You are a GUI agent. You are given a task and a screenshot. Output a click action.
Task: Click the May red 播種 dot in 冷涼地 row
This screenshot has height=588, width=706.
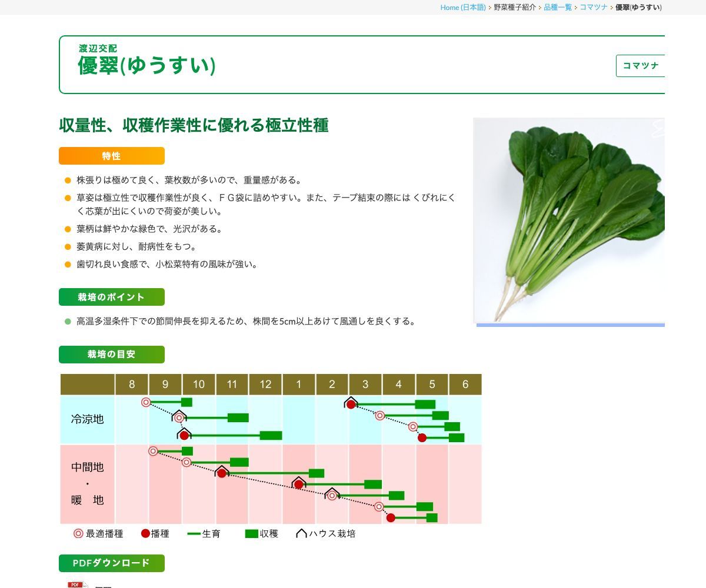[x=422, y=437]
